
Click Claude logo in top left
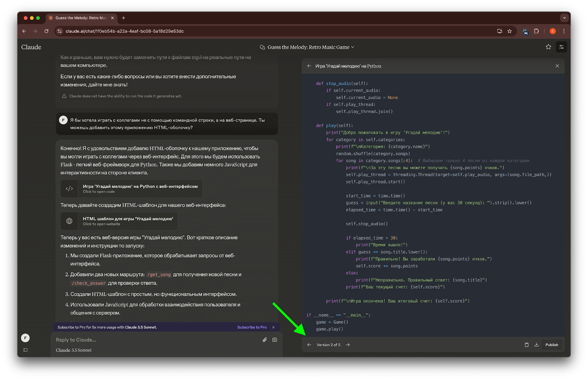tap(31, 47)
